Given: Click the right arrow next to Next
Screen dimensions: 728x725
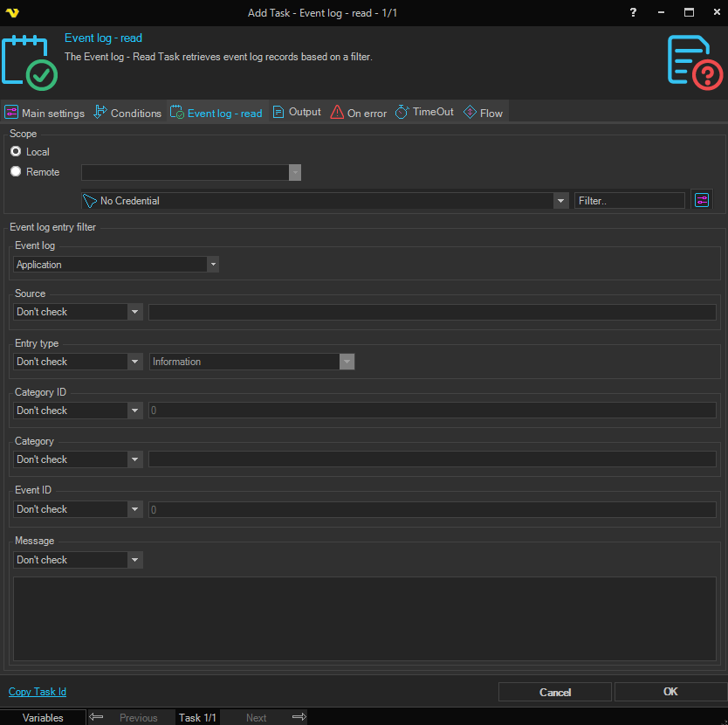Looking at the screenshot, I should (299, 717).
